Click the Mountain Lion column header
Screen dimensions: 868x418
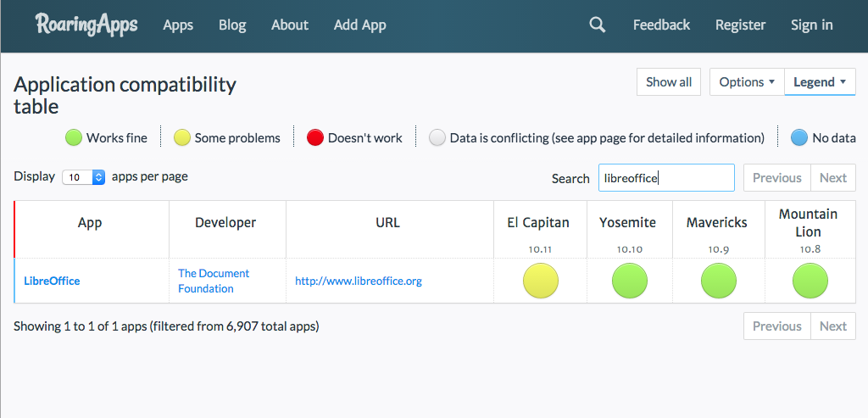tap(810, 229)
